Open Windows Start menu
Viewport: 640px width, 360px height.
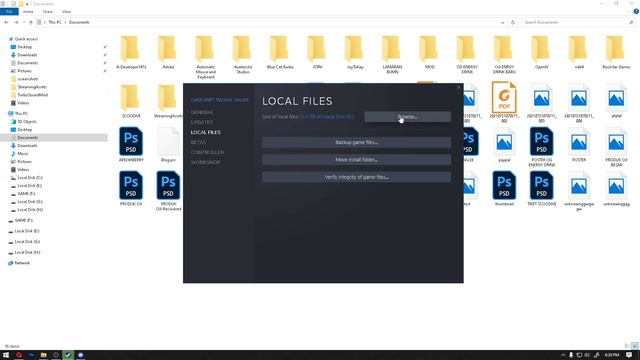[6, 355]
